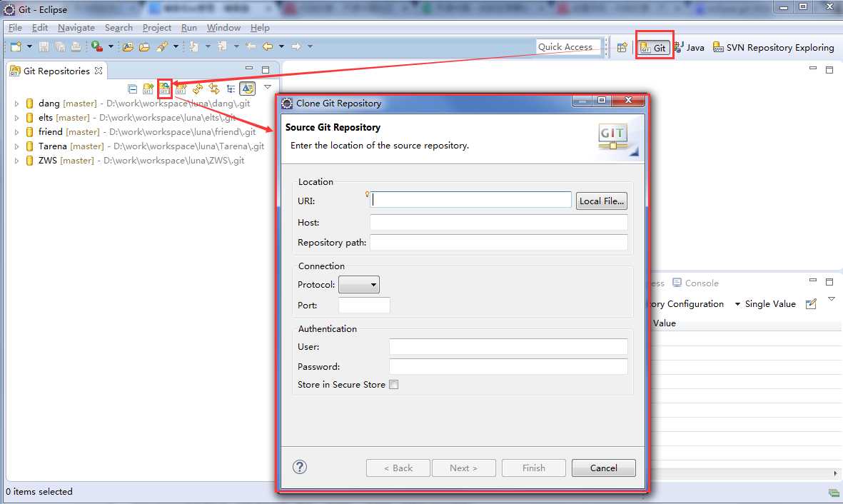Click the Cancel button in Clone dialog
843x504 pixels.
pos(604,468)
